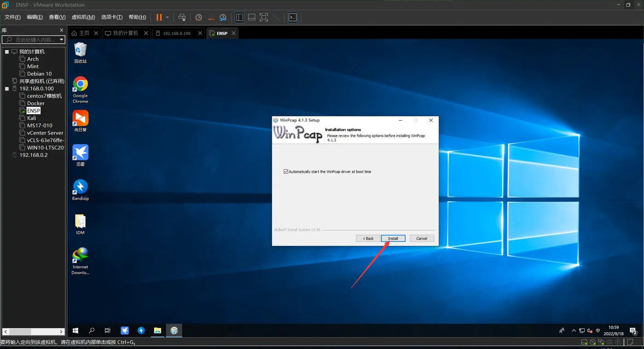The image size is (644, 349).
Task: Cancel the WinPcap installation
Action: [x=422, y=238]
